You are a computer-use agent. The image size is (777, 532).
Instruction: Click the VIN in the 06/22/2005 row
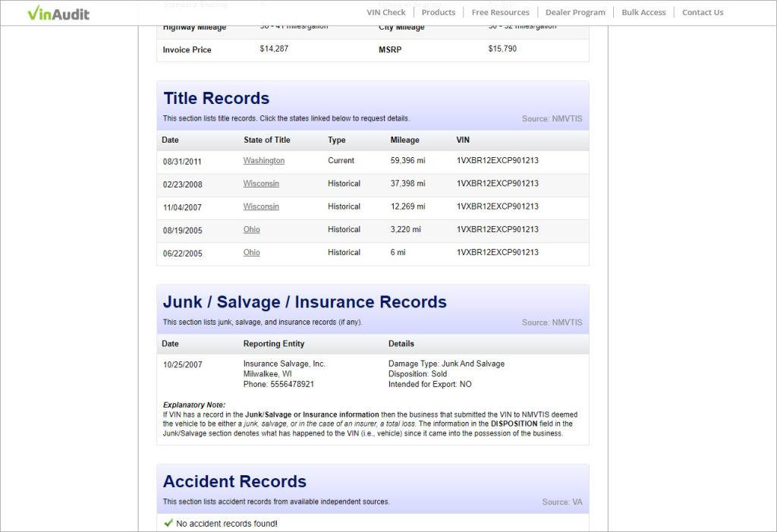pyautogui.click(x=498, y=253)
